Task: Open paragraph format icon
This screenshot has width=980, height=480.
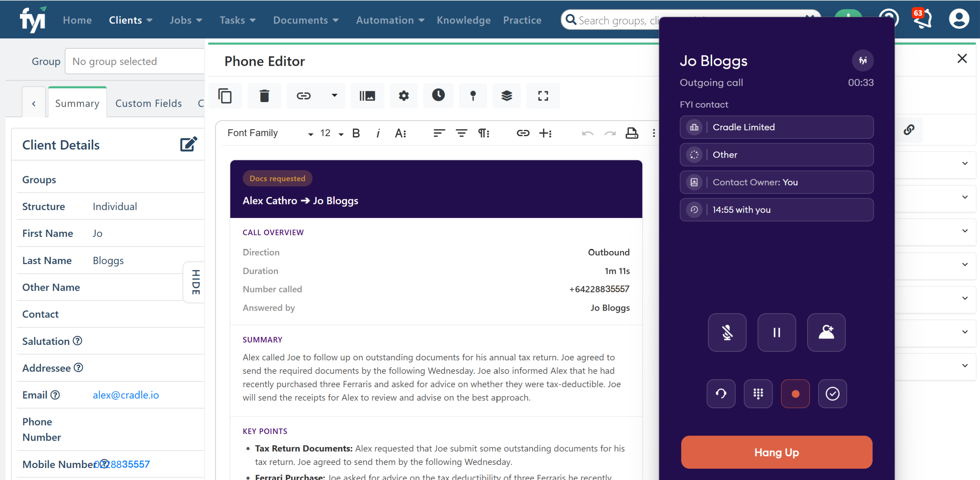Action: click(x=483, y=133)
